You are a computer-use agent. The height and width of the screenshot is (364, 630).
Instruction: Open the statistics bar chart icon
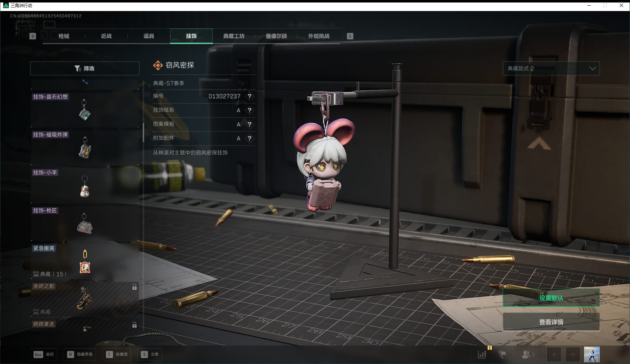(482, 354)
